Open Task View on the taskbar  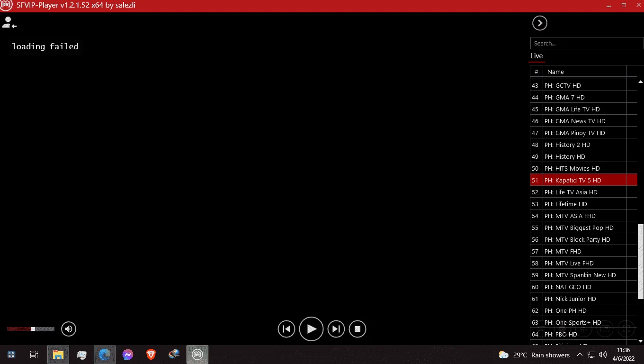34,355
